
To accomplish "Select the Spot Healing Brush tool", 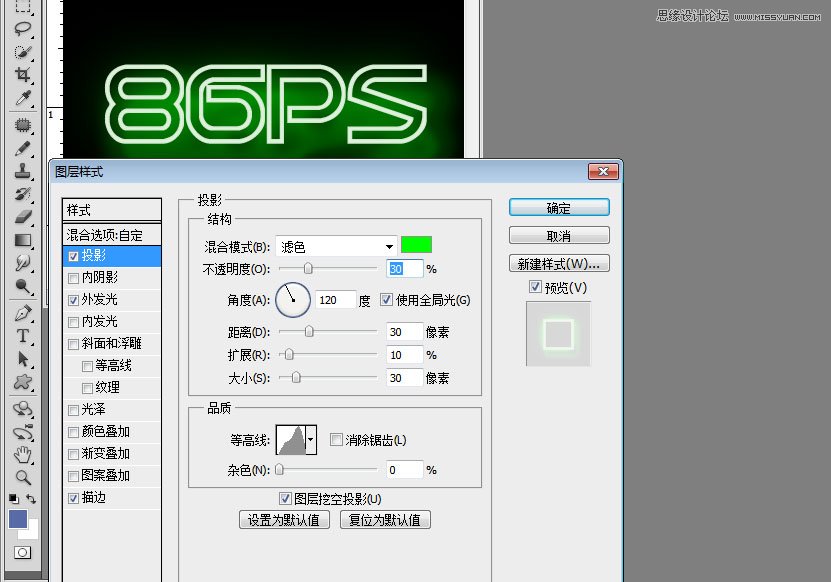I will pos(22,125).
